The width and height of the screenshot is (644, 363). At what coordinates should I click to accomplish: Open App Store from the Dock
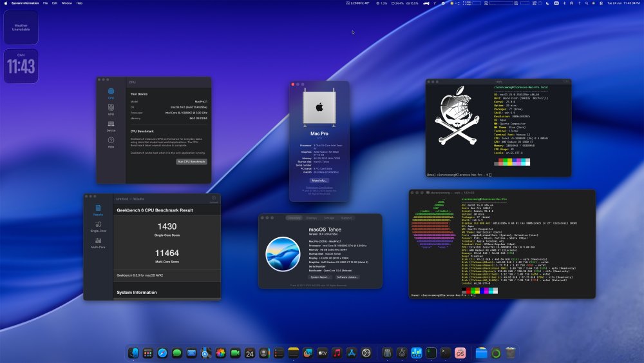352,353
